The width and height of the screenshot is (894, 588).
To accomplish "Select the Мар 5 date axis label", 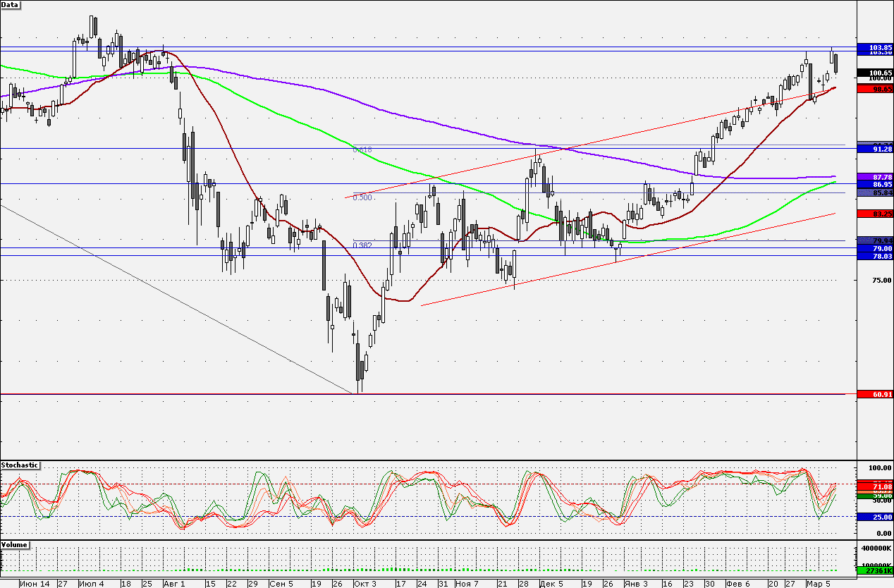I will pyautogui.click(x=819, y=584).
